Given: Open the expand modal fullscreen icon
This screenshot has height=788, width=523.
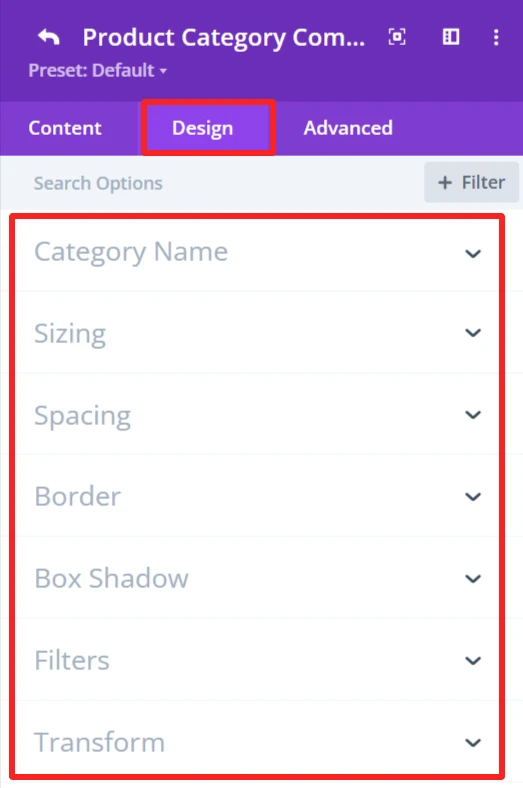Looking at the screenshot, I should click(397, 37).
